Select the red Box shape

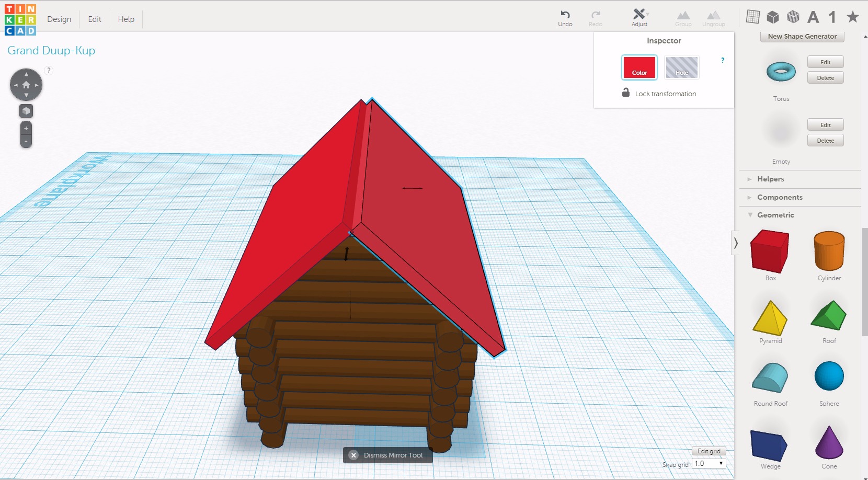770,252
